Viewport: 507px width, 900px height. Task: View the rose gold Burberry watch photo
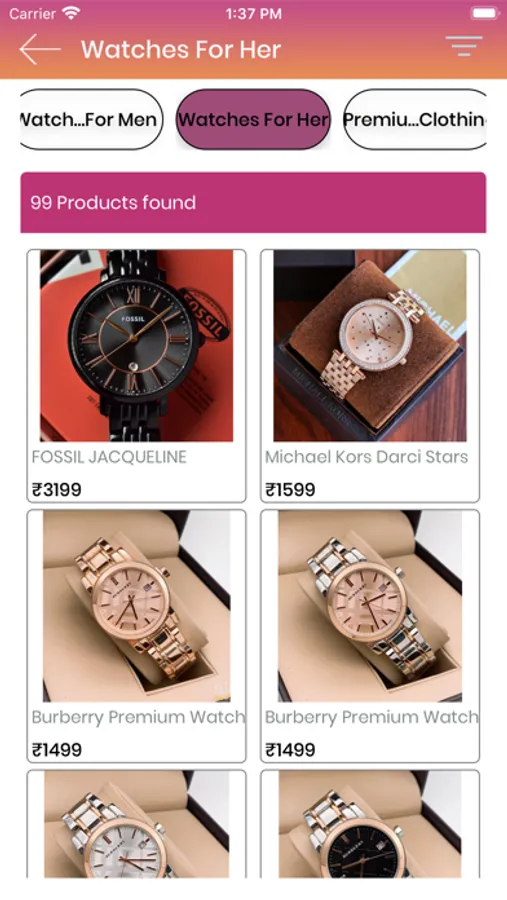(x=137, y=606)
